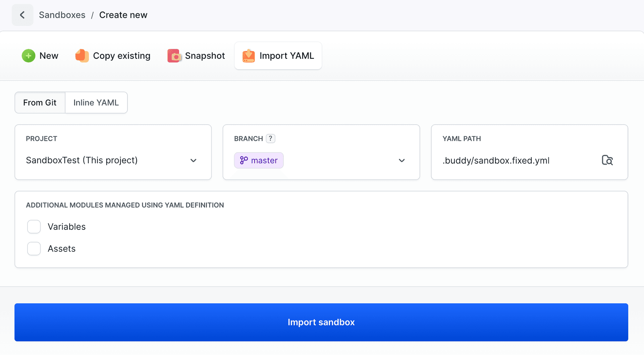
Task: Open the Branch help question mark
Action: click(x=270, y=139)
